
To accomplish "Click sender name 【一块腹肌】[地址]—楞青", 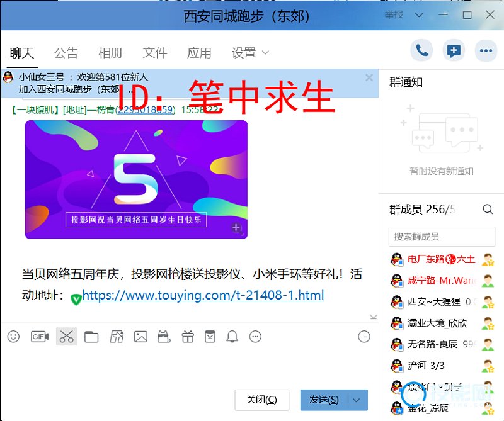I will click(62, 110).
